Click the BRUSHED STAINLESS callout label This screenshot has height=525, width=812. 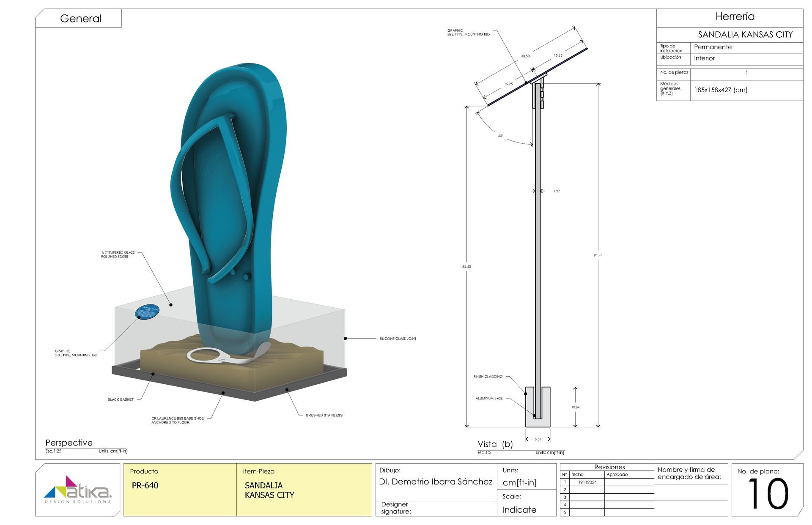coord(324,415)
